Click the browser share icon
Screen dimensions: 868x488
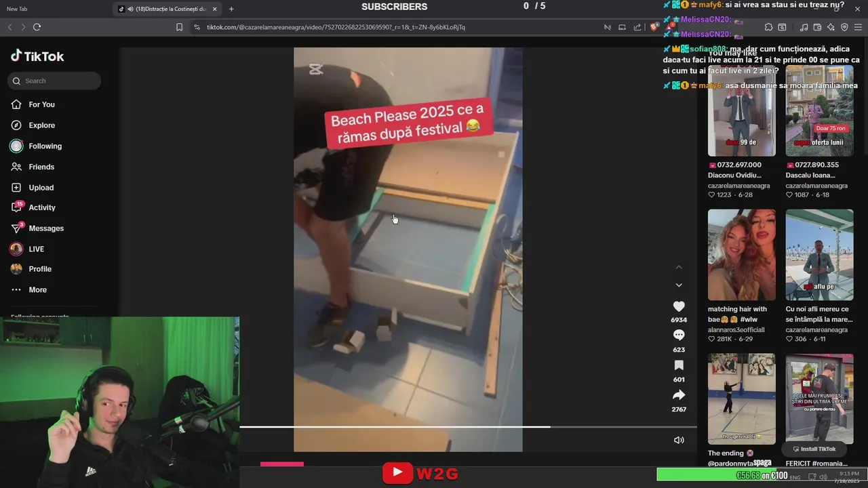tap(637, 27)
